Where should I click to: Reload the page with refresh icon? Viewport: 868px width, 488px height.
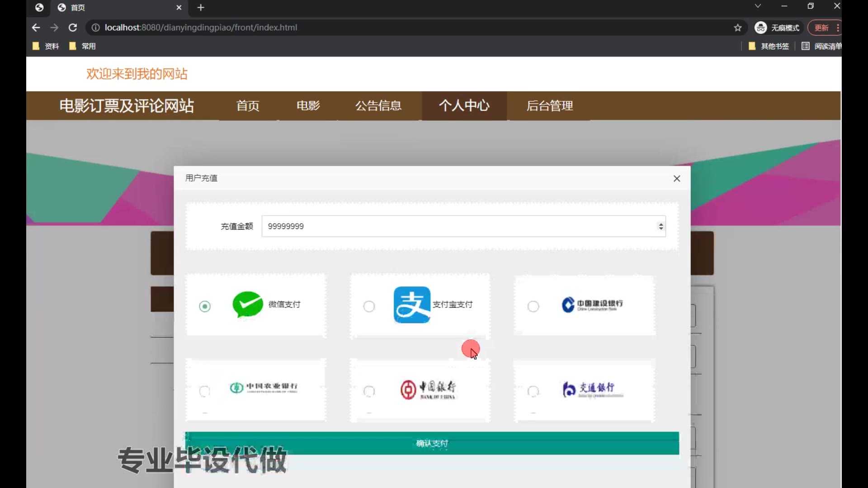pos(72,28)
